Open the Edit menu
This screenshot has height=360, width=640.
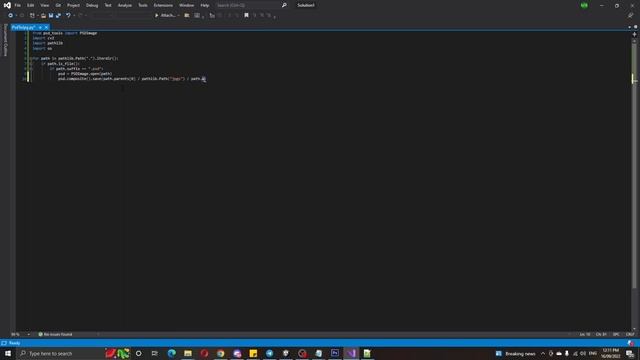[x=31, y=5]
